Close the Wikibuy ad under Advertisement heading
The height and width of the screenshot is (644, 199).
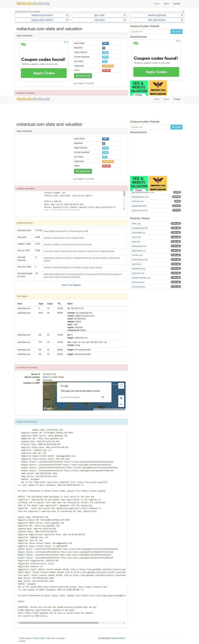point(179,41)
